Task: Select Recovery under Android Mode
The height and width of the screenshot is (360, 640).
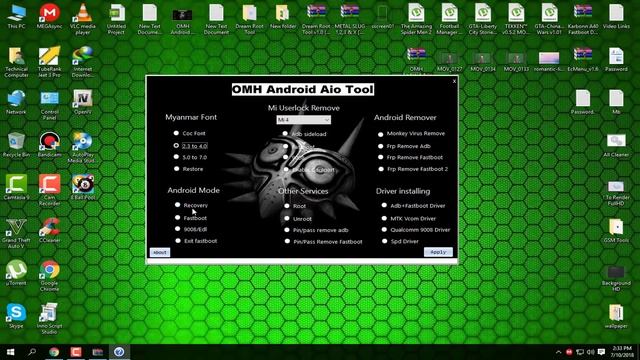Action: click(177, 205)
